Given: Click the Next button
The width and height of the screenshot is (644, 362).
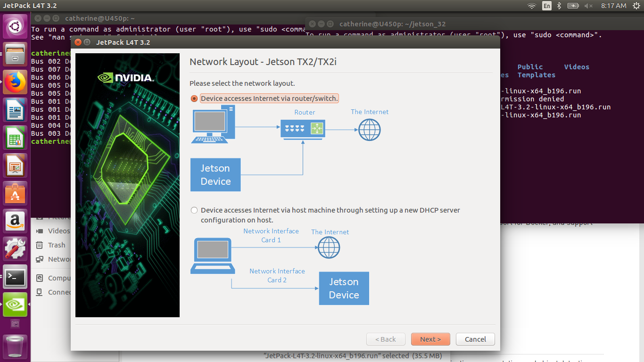Looking at the screenshot, I should tap(430, 339).
